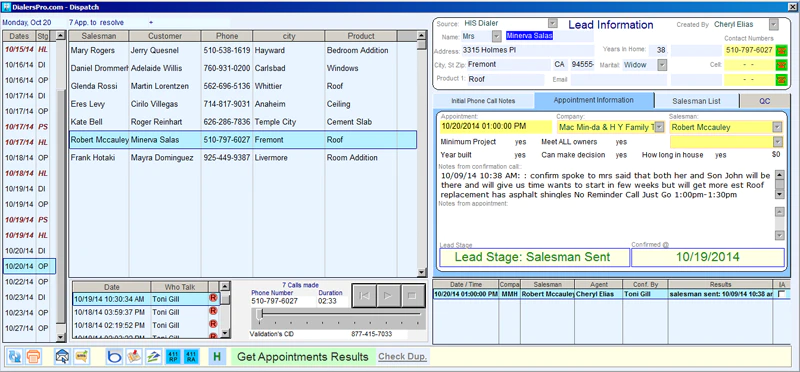Click the green H icon
This screenshot has width=800, height=372.
217,356
